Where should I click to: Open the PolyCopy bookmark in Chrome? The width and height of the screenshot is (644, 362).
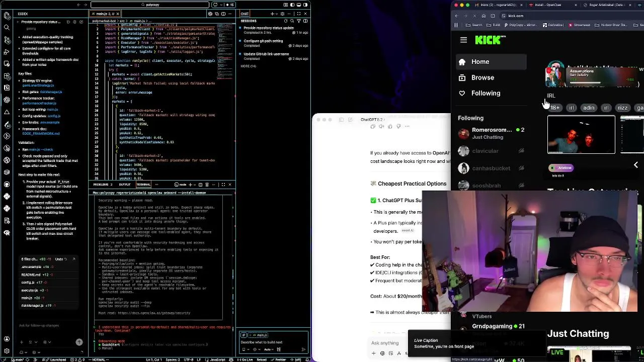pyautogui.click(x=521, y=25)
